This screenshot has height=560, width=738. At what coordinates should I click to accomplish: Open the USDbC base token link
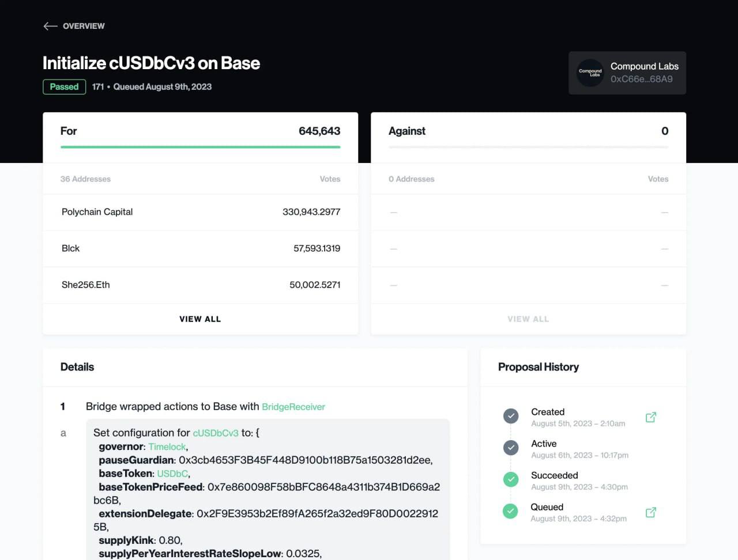tap(172, 474)
